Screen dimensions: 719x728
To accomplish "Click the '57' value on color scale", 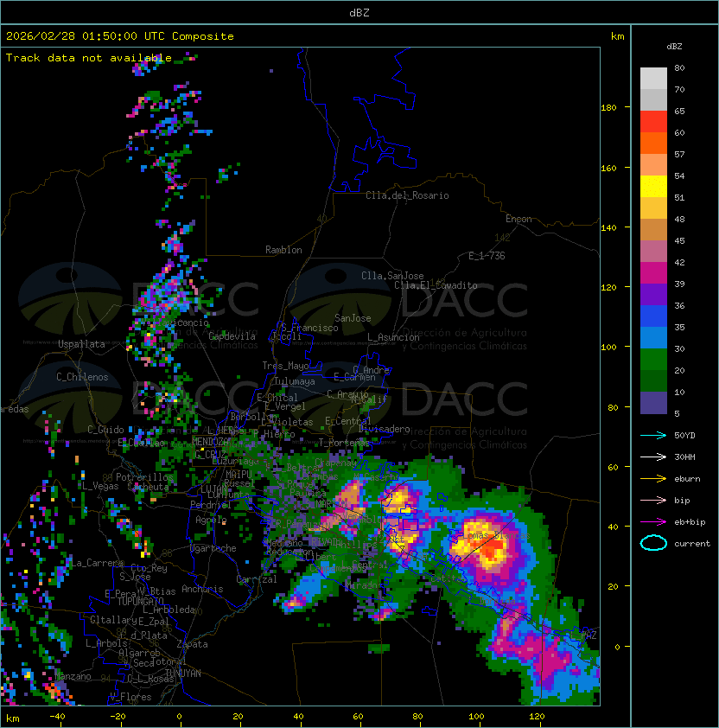I will coord(679,155).
